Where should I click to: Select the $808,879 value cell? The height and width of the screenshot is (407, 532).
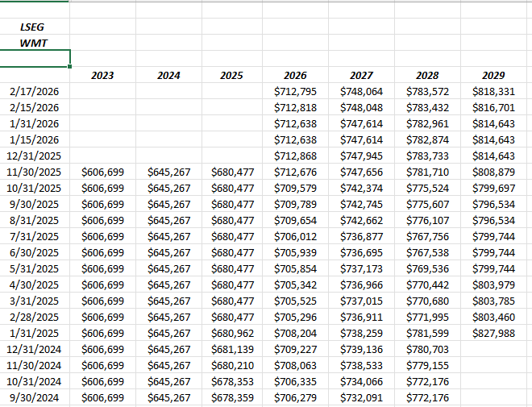coord(493,172)
